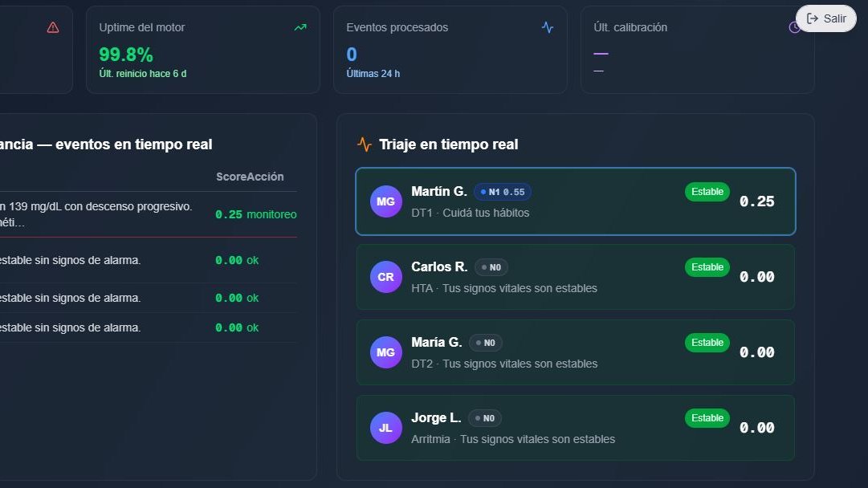Click the Salir logout button
This screenshot has width=868, height=488.
[826, 18]
